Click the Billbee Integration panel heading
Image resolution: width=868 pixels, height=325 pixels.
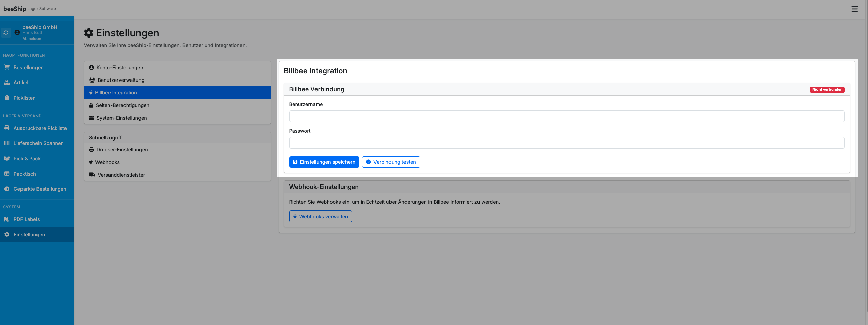315,71
